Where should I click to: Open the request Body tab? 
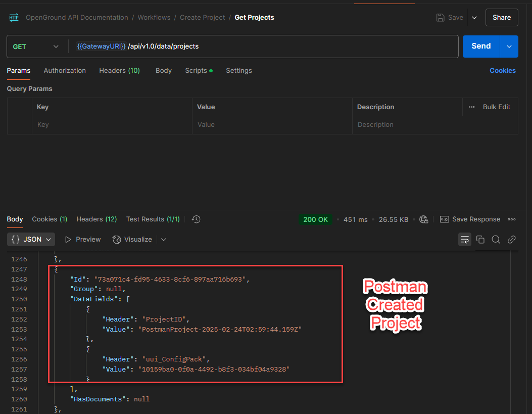click(x=164, y=71)
